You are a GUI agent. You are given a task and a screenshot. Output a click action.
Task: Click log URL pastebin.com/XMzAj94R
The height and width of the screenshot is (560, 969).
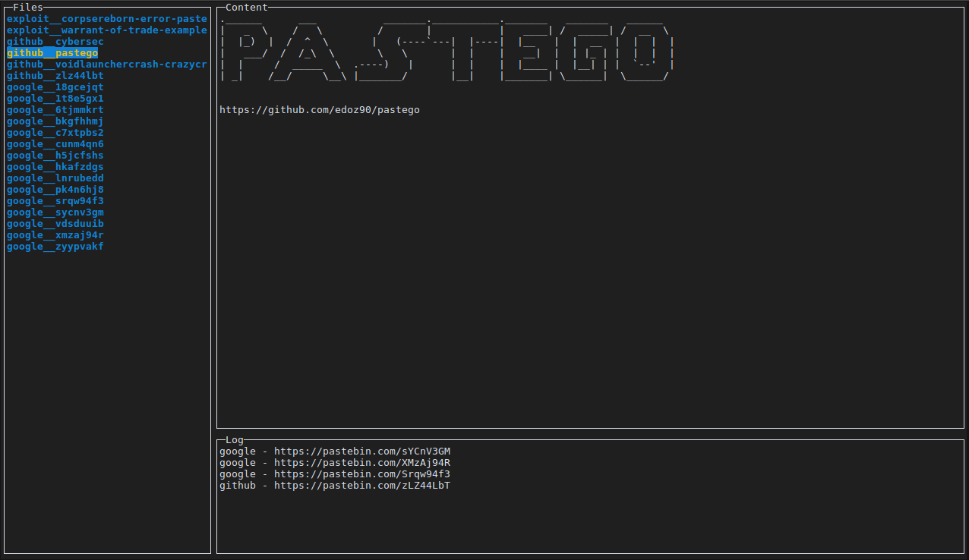click(x=362, y=463)
